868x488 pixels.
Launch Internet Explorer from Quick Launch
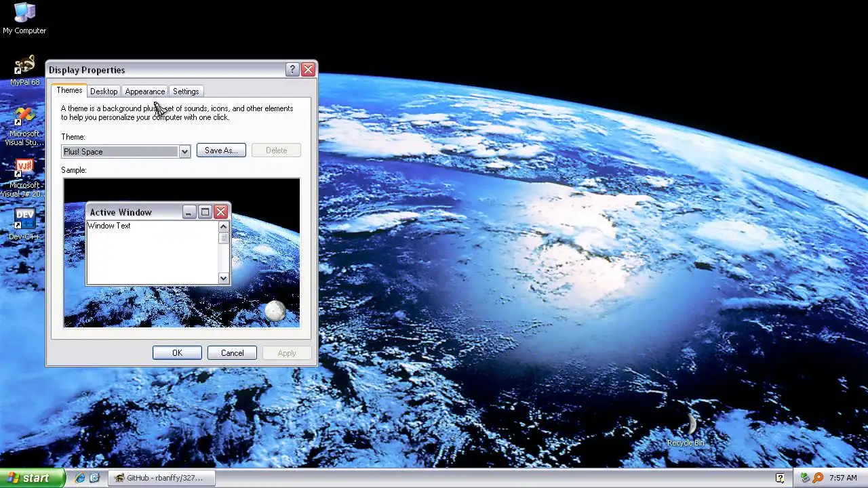coord(80,478)
